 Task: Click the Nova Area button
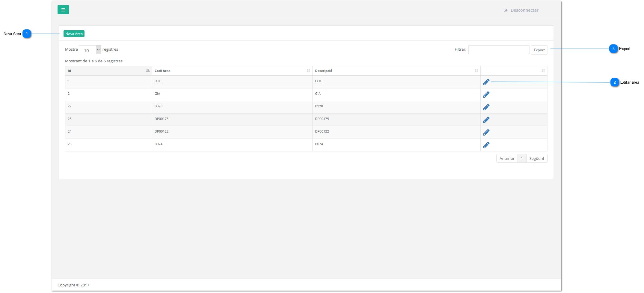[x=74, y=34]
